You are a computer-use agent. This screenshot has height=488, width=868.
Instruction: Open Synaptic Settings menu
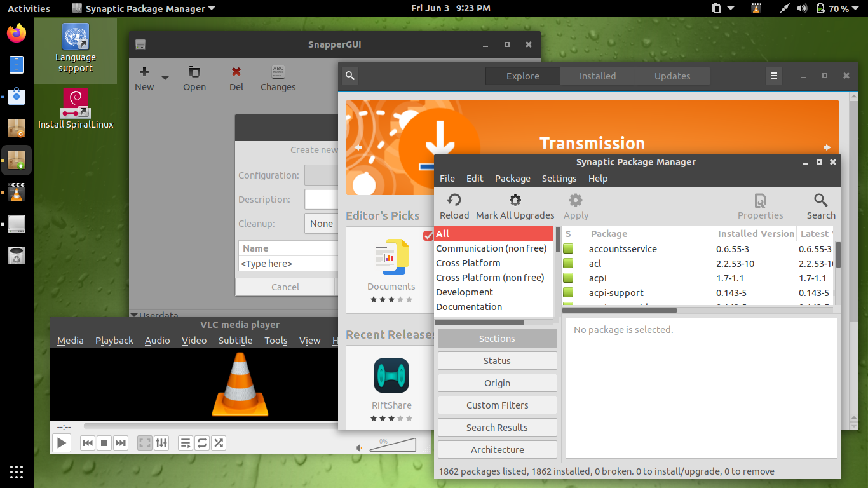[x=559, y=179]
